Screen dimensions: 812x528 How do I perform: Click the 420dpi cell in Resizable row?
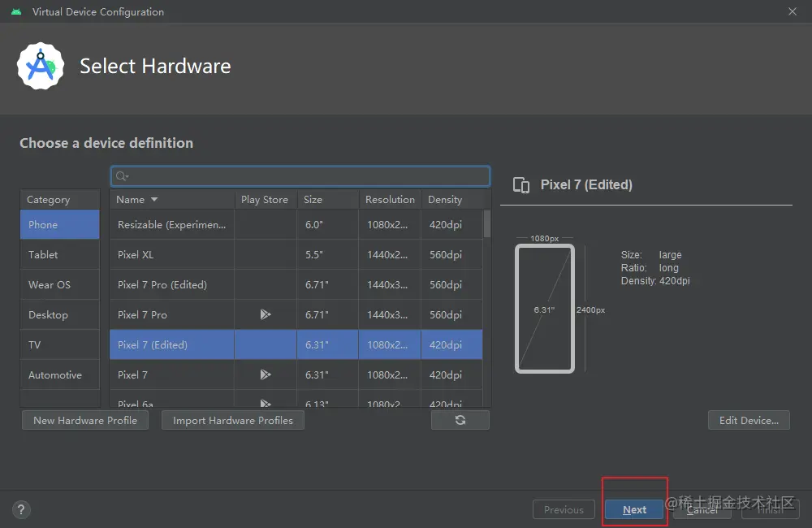[x=452, y=224]
